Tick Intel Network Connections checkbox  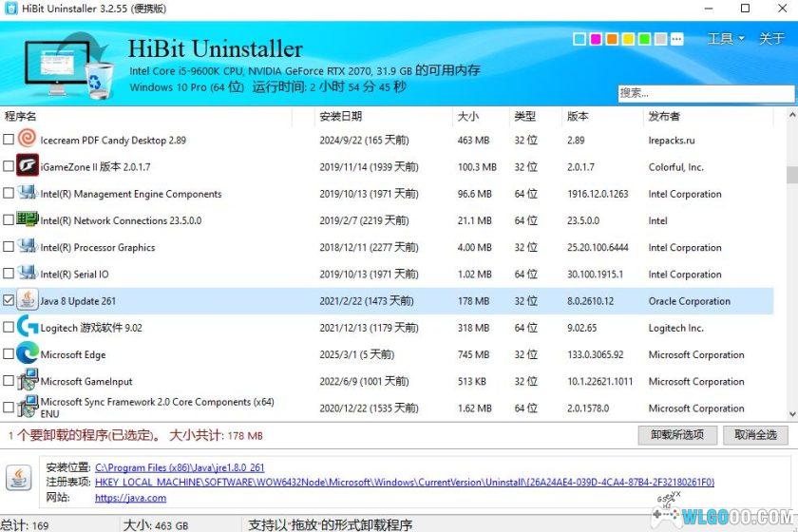click(x=9, y=220)
